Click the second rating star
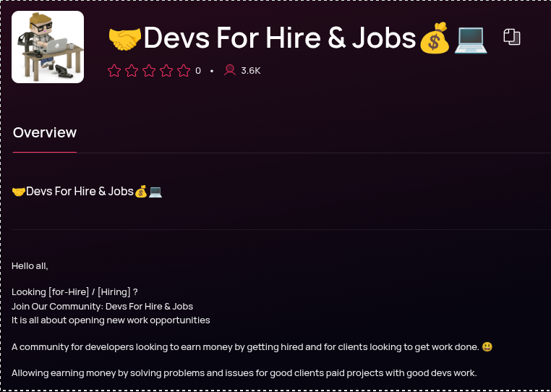The height and width of the screenshot is (392, 551). [x=132, y=71]
